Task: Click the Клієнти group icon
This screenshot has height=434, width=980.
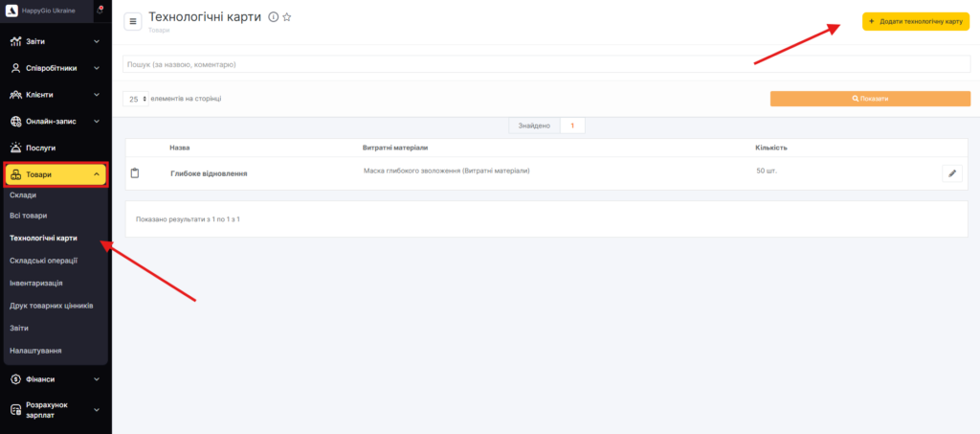Action: pyautogui.click(x=16, y=95)
